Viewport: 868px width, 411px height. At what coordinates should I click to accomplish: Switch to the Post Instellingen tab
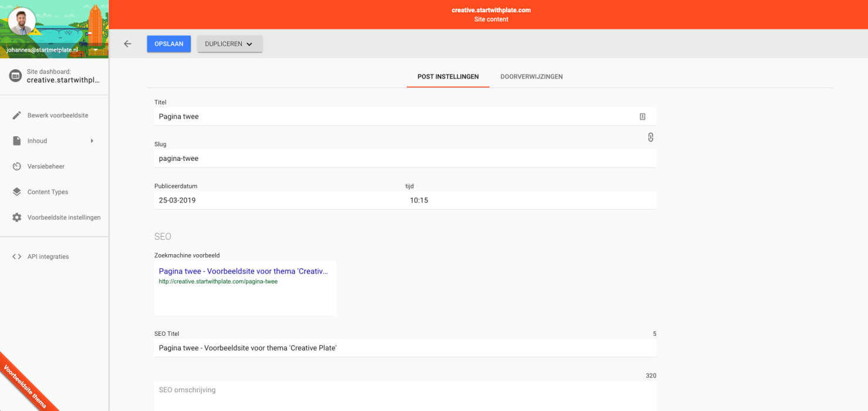point(448,77)
